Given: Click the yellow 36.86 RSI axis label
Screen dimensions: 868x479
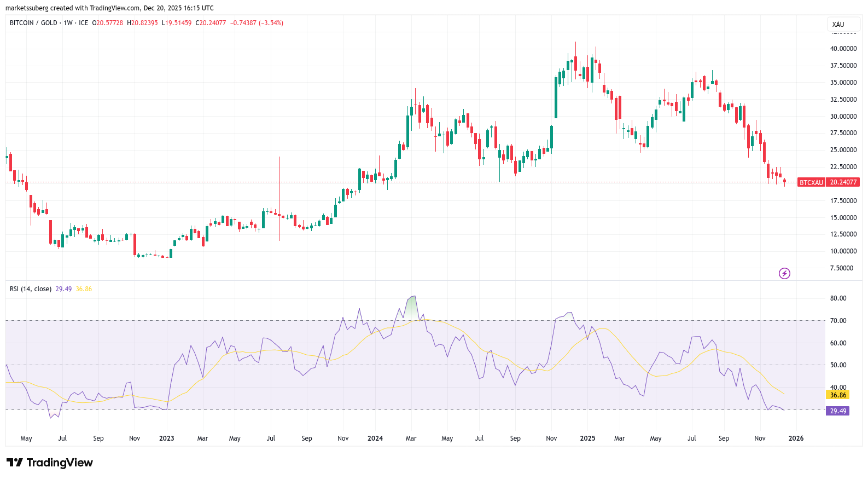Looking at the screenshot, I should (x=837, y=395).
